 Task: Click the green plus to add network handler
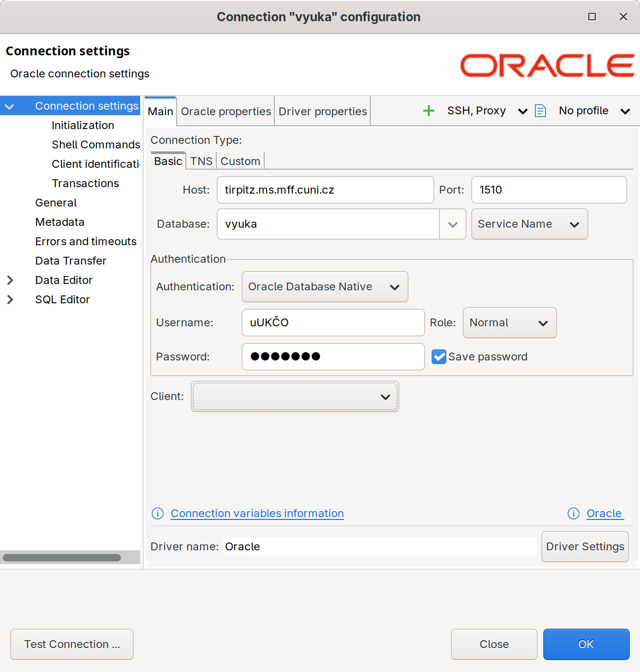point(428,111)
